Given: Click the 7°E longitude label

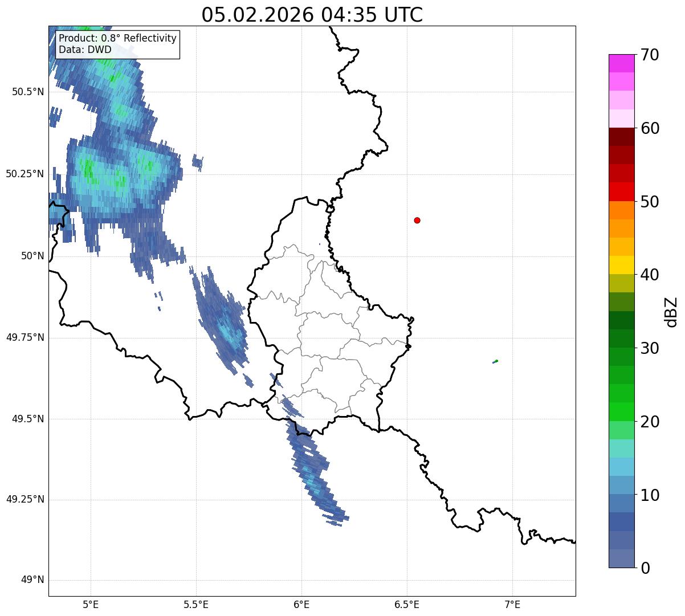Looking at the screenshot, I should [x=512, y=604].
